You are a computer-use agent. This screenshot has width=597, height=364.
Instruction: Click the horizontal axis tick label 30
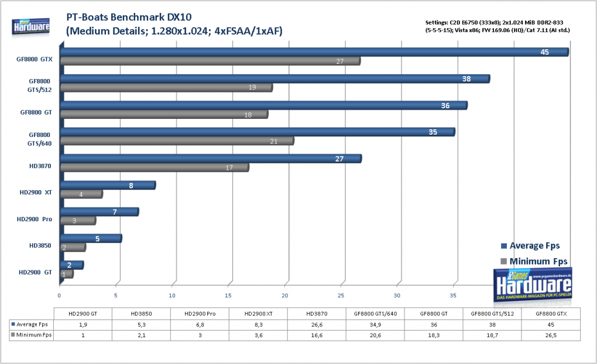click(397, 296)
